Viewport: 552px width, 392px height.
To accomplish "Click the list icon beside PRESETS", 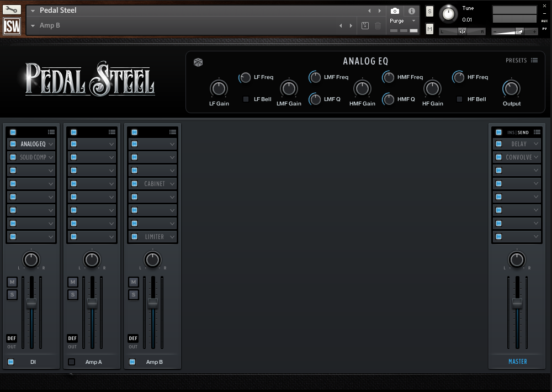I will [x=534, y=60].
